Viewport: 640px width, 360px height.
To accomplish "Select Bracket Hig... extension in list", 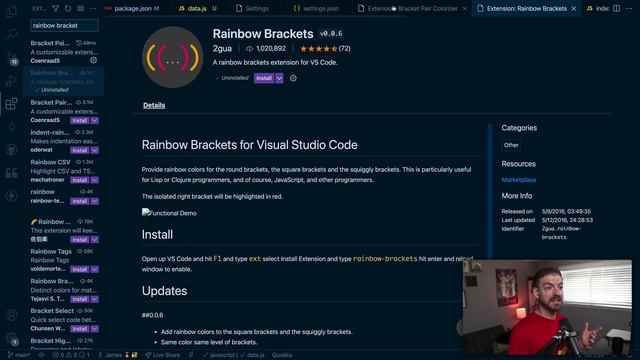I will (x=63, y=343).
